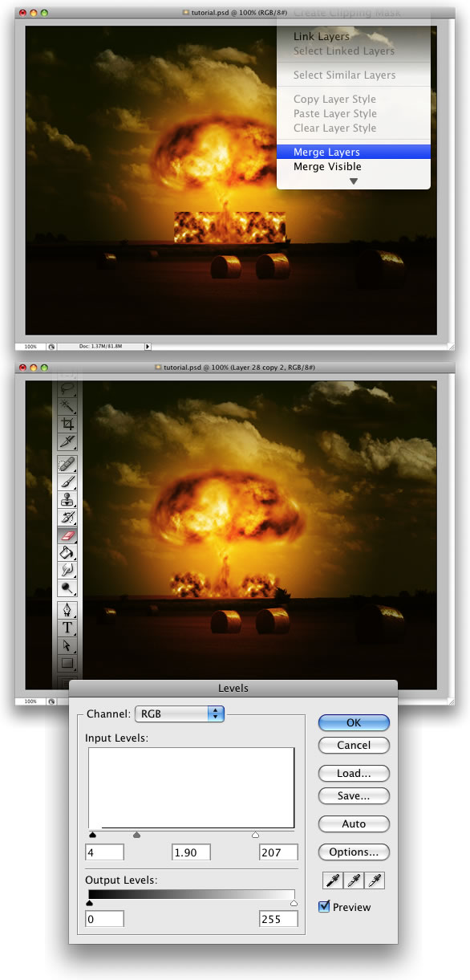The height and width of the screenshot is (980, 470).
Task: Uncheck the Preview checkbox in Levels
Action: (x=324, y=907)
